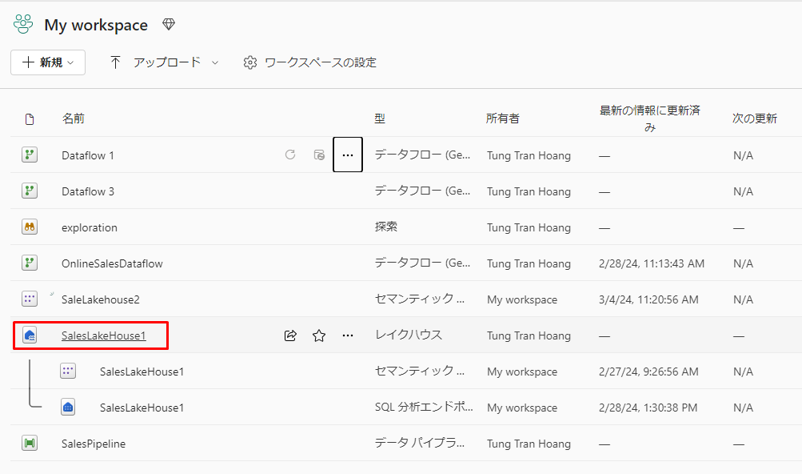Open the SalesLakeHouse1 lakehouse link
The width and height of the screenshot is (802, 474).
103,335
